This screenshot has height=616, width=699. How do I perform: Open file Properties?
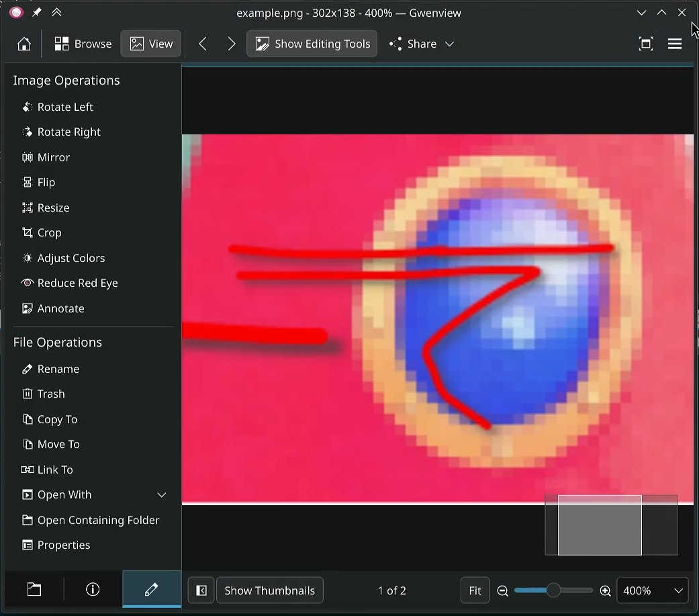pyautogui.click(x=56, y=545)
